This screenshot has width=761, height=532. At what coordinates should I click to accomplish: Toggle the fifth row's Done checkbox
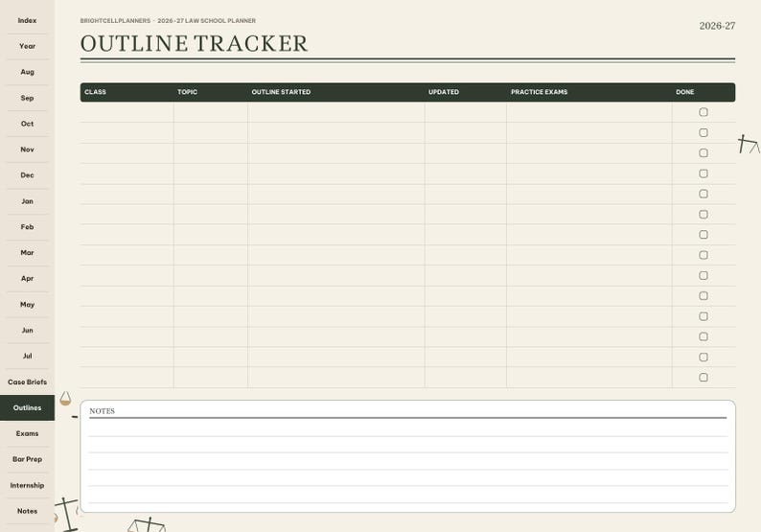click(x=703, y=194)
